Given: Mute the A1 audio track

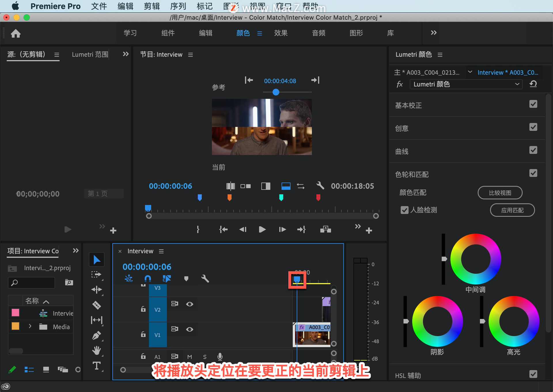Looking at the screenshot, I should tap(190, 357).
